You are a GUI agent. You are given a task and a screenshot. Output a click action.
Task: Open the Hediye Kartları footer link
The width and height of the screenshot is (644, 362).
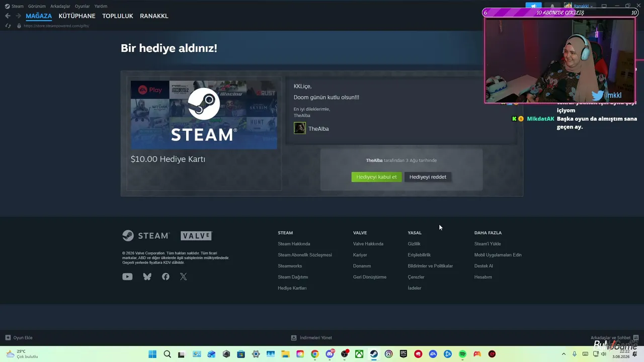pyautogui.click(x=292, y=288)
